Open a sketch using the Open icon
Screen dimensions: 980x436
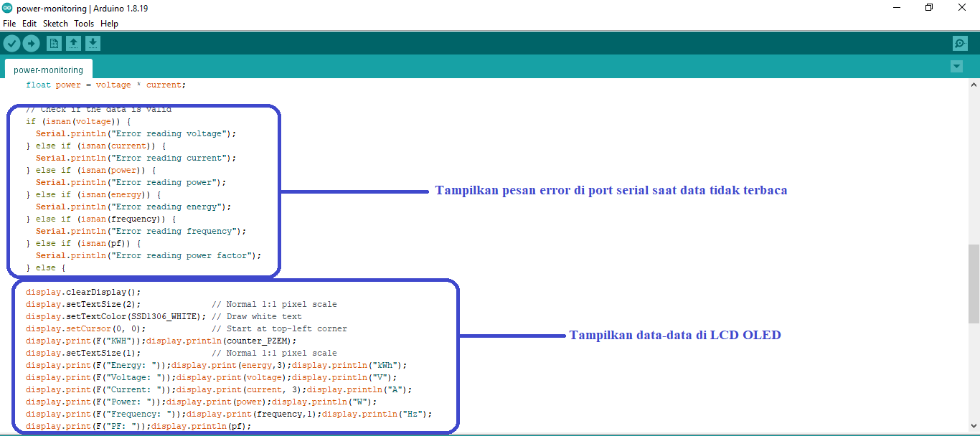[x=73, y=44]
